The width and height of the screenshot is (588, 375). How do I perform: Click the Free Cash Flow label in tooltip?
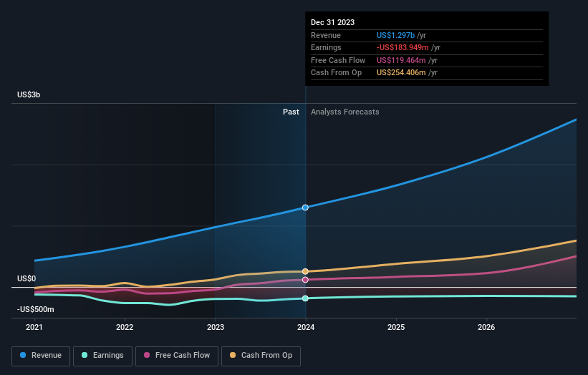338,60
